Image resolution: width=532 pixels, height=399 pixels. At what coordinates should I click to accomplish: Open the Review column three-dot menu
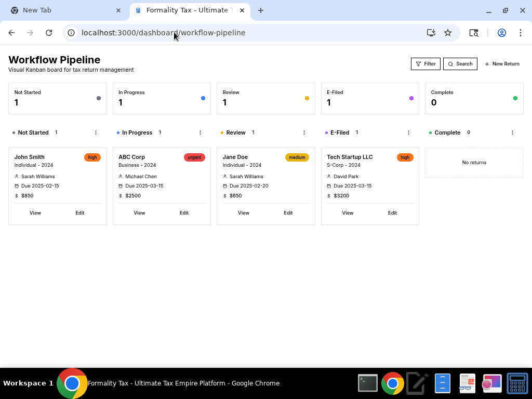[x=304, y=132]
